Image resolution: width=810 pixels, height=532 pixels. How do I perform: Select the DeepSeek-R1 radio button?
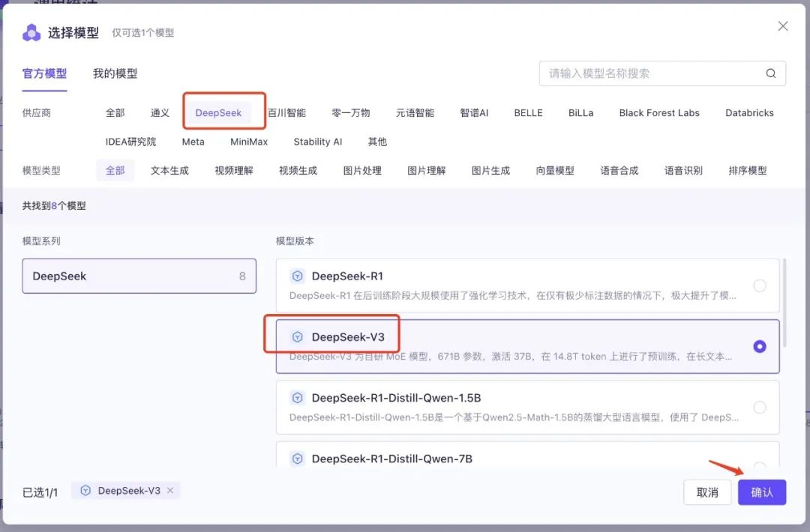coord(759,285)
